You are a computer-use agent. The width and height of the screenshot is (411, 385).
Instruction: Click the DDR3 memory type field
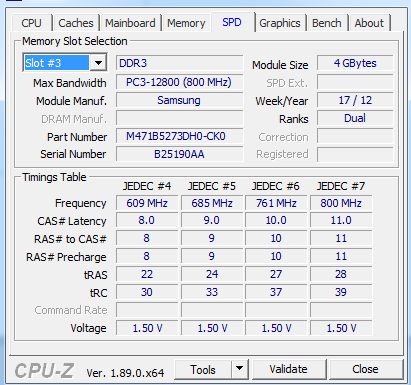click(179, 63)
